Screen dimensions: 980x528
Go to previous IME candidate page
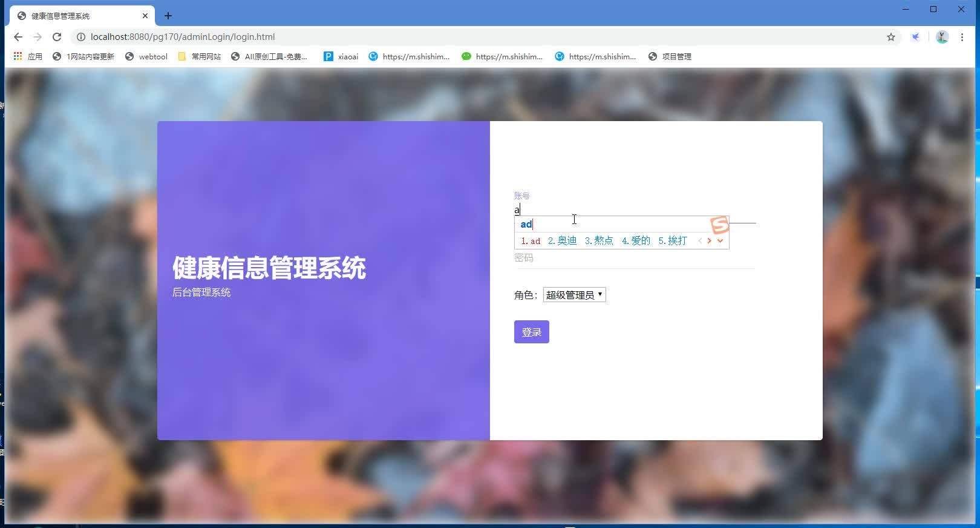coord(700,241)
